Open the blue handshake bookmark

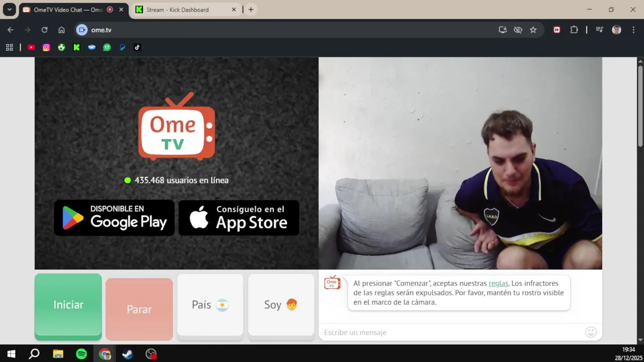click(x=92, y=47)
